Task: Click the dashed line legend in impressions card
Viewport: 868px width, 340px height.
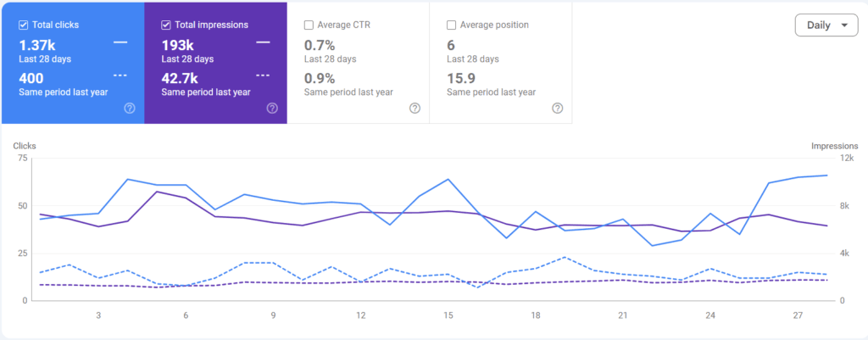Action: pyautogui.click(x=263, y=75)
